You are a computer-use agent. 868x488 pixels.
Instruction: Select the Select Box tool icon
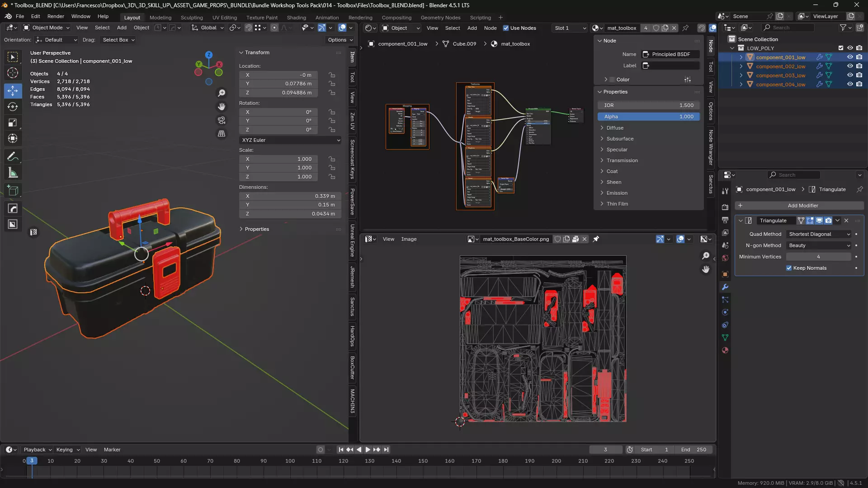coord(13,57)
